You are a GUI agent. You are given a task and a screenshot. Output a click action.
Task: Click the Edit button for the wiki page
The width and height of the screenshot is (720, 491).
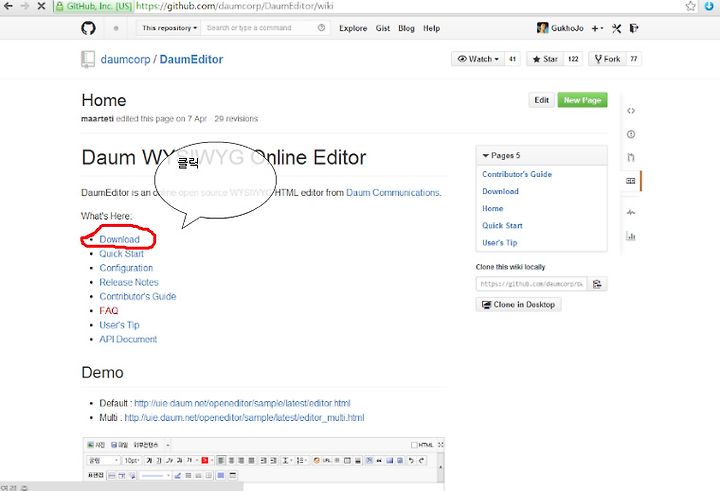tap(541, 100)
